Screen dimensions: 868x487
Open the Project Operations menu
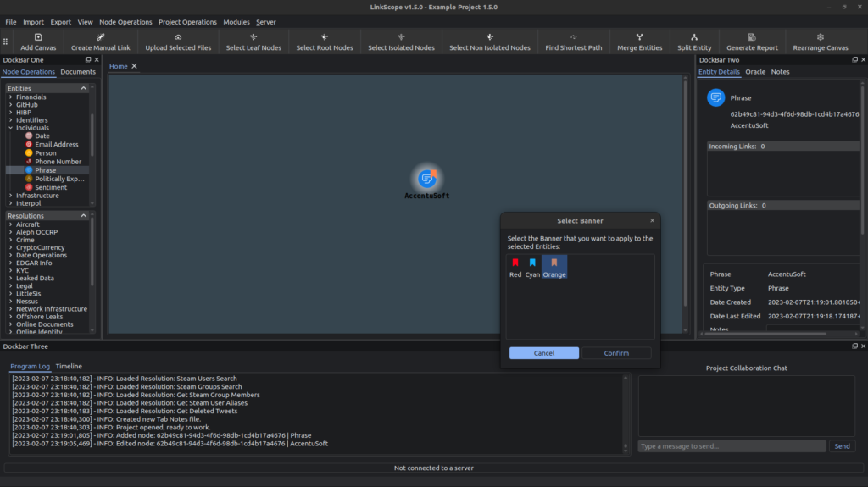187,22
